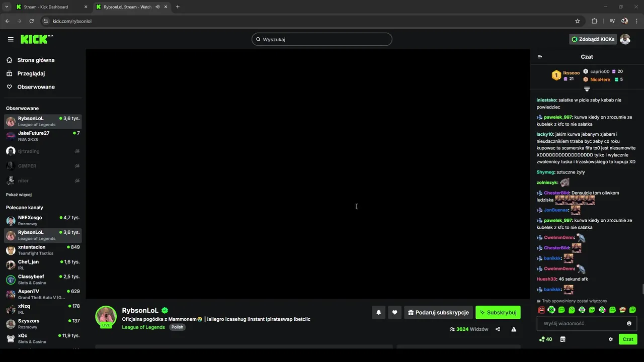Click the Polish language tag
This screenshot has height=362, width=644.
(177, 327)
